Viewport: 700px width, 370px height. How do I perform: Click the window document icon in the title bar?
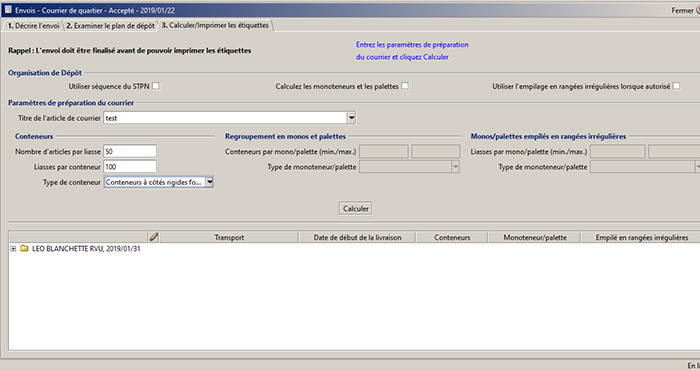tap(8, 10)
